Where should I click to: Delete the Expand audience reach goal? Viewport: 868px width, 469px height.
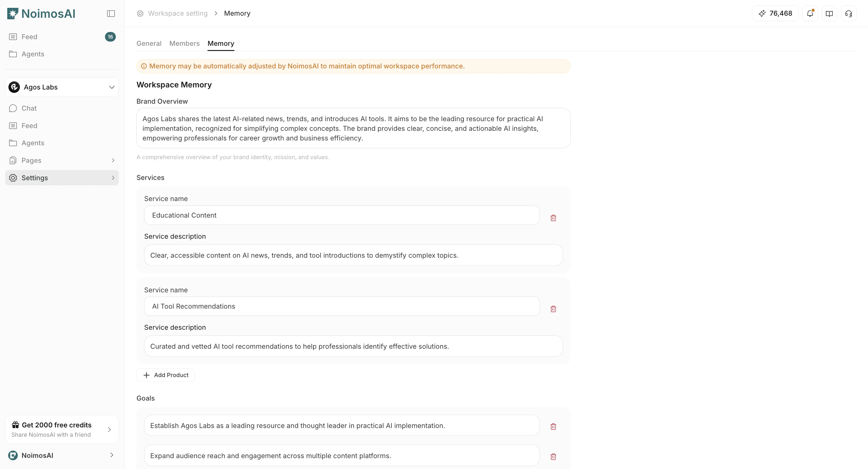tap(553, 457)
